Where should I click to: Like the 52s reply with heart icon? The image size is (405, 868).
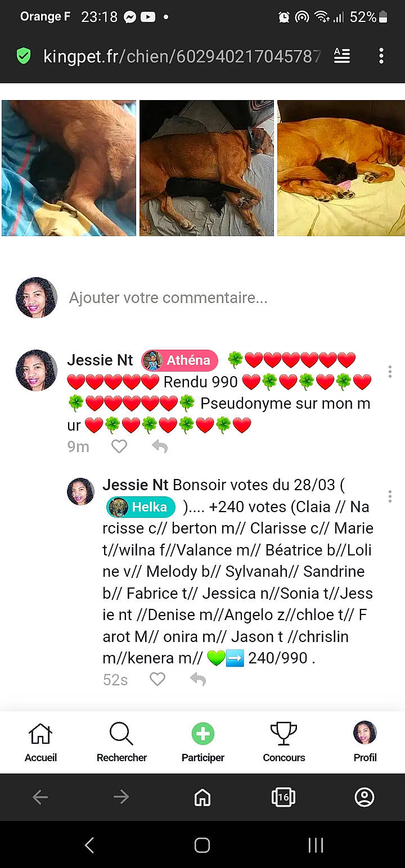[157, 679]
